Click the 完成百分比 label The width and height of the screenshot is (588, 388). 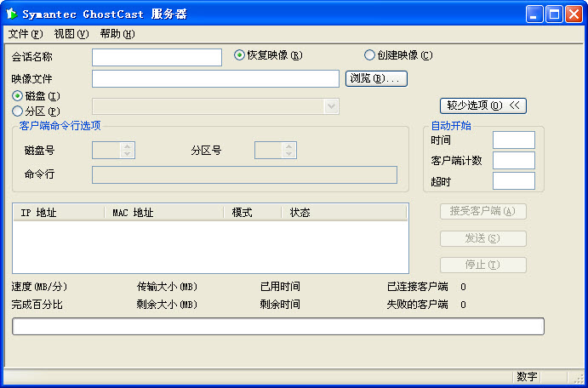click(37, 305)
